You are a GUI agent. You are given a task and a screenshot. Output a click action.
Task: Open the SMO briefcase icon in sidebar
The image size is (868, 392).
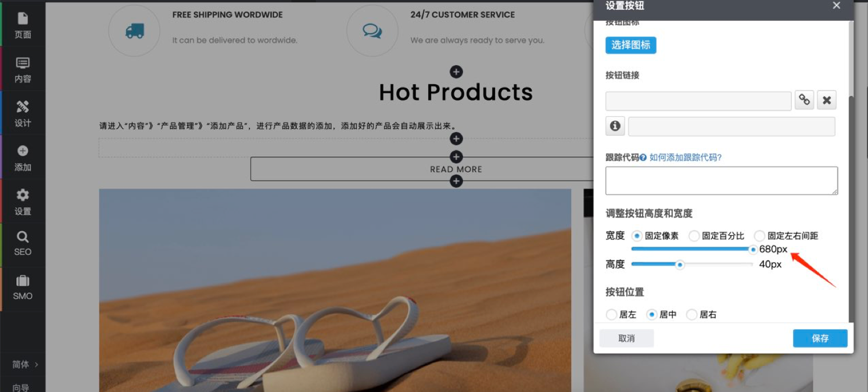23,287
